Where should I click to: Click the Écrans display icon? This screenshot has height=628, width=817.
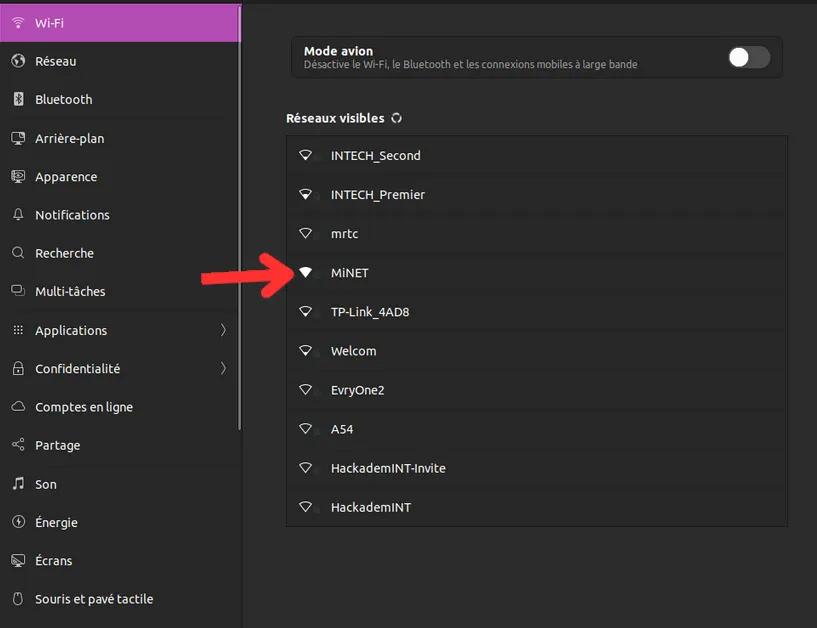(x=18, y=560)
